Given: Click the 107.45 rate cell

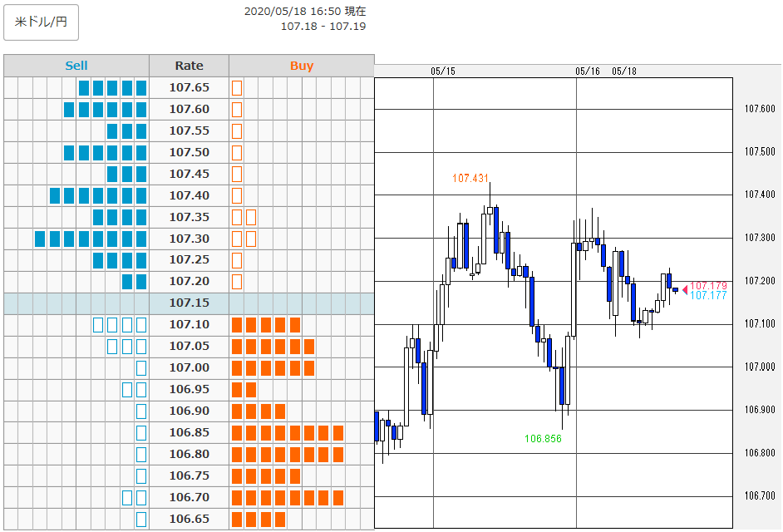Looking at the screenshot, I should pos(190,174).
